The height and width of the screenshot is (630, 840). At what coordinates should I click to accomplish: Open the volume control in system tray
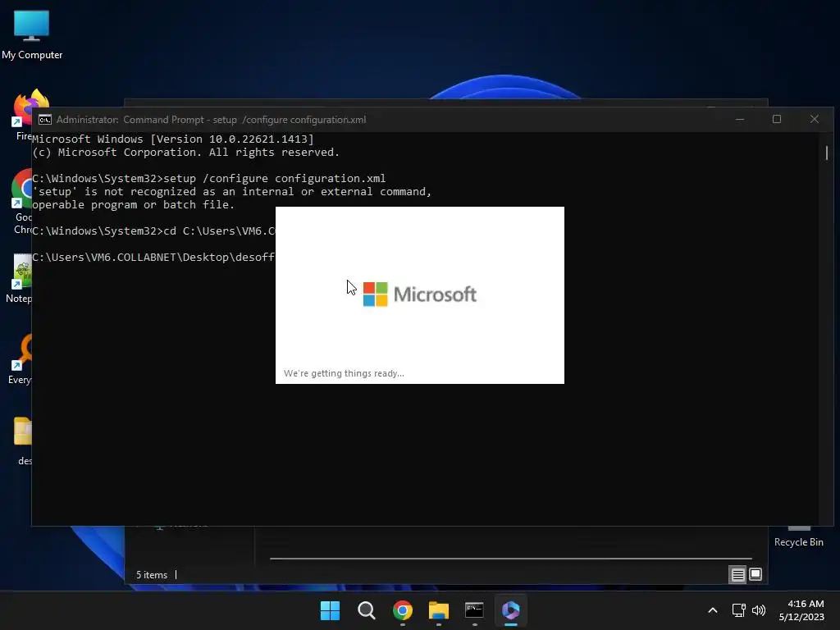[759, 610]
